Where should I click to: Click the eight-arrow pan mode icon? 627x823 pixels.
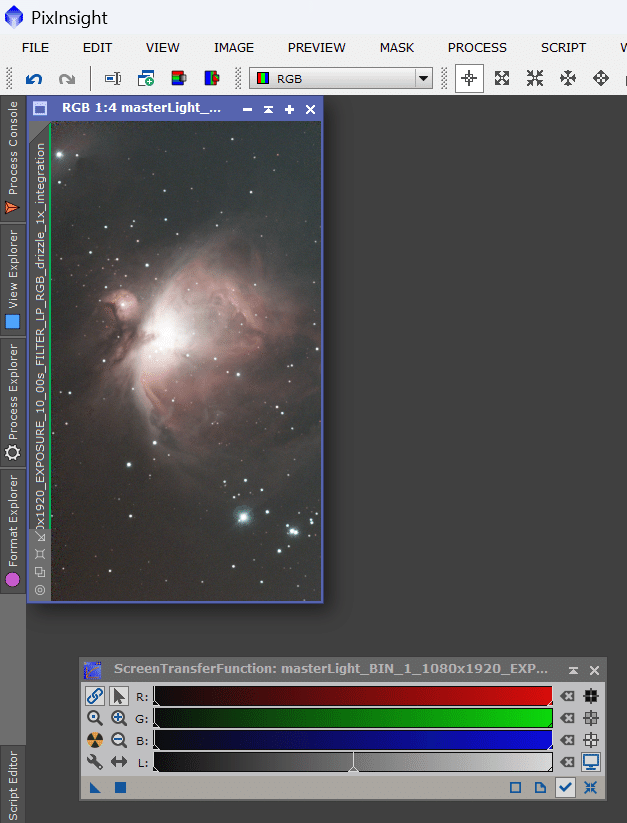(x=568, y=79)
